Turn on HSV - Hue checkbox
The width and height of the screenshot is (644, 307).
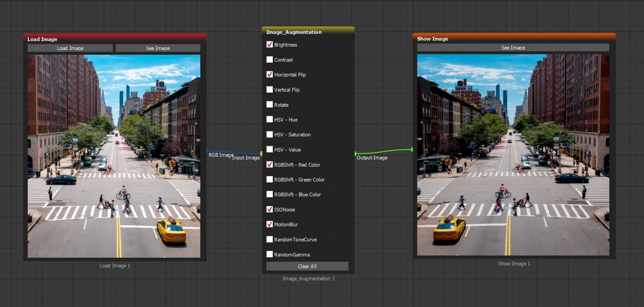tap(269, 119)
